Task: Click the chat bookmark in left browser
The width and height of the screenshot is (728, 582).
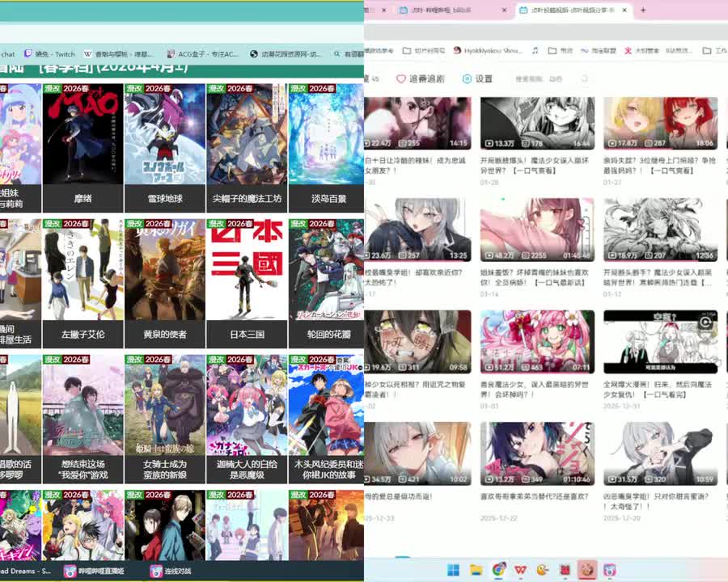Action: point(7,54)
